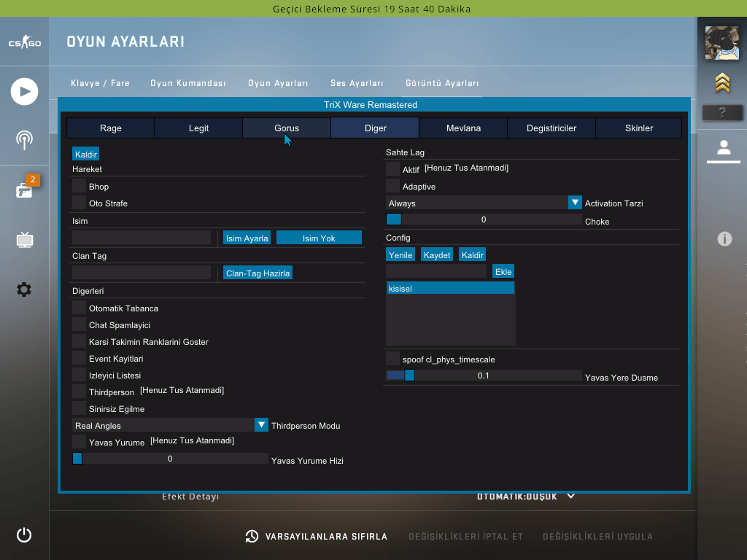The height and width of the screenshot is (560, 747).
Task: Click the Config Yenile button
Action: click(x=400, y=254)
